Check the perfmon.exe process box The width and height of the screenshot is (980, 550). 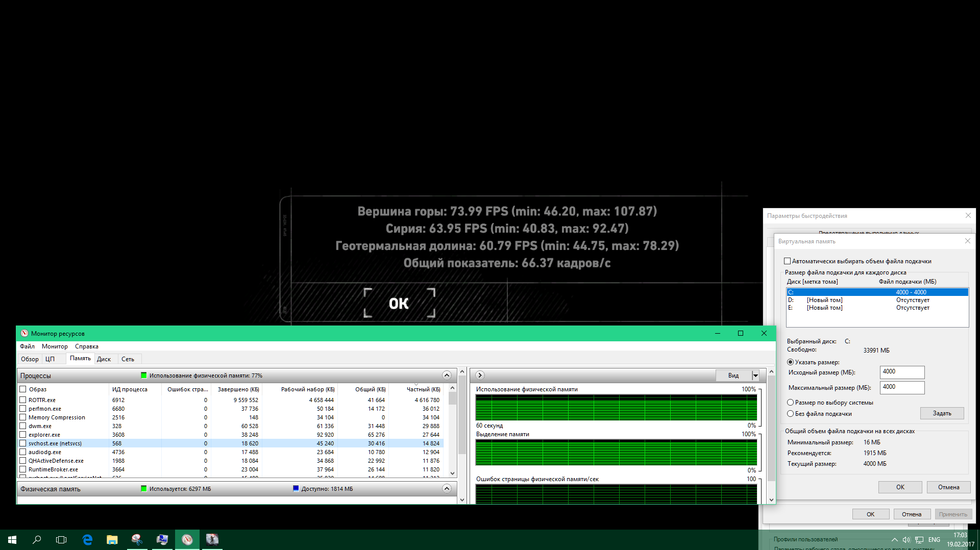(x=23, y=409)
